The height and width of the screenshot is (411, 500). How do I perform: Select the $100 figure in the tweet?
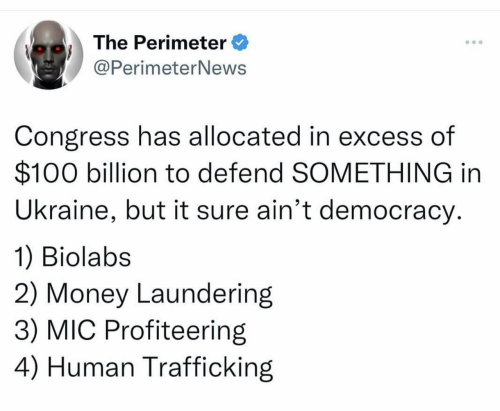(47, 173)
